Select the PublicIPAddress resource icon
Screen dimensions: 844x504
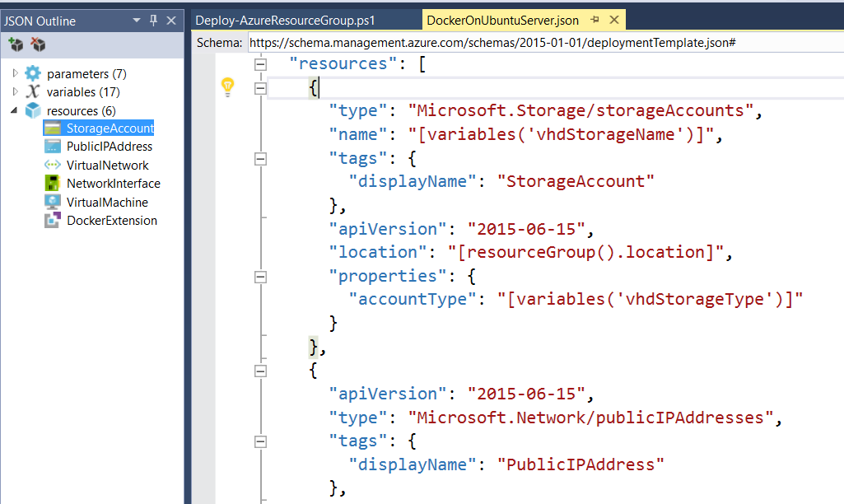tap(53, 147)
